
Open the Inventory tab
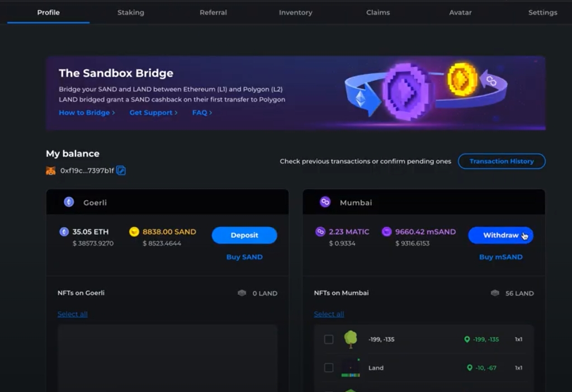click(x=296, y=12)
